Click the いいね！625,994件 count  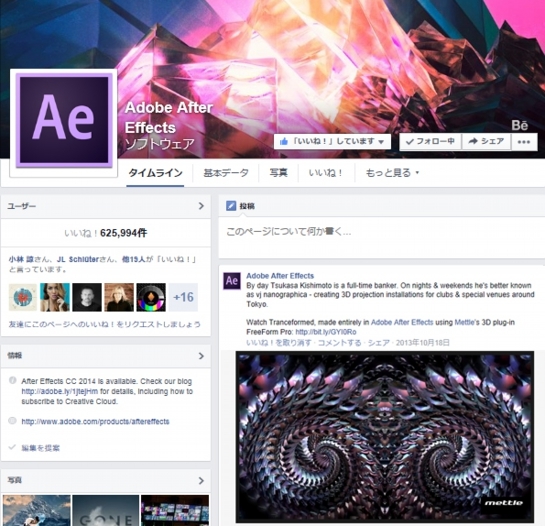(106, 233)
